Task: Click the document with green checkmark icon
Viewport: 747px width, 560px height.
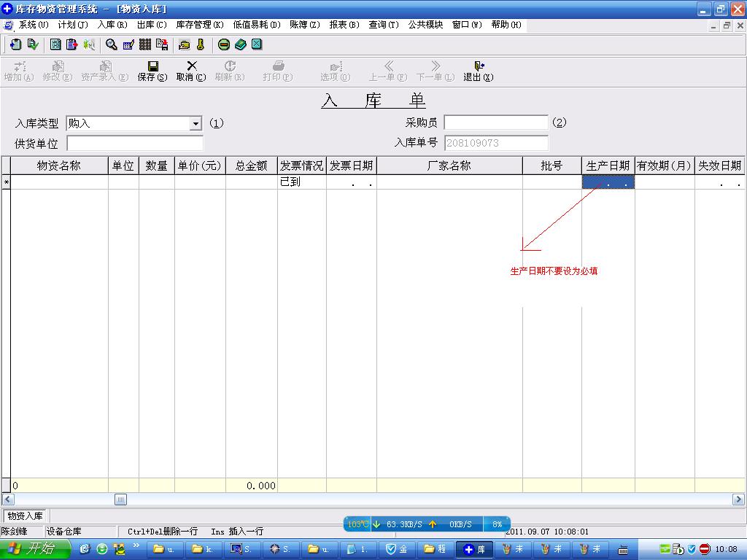Action: click(x=32, y=44)
